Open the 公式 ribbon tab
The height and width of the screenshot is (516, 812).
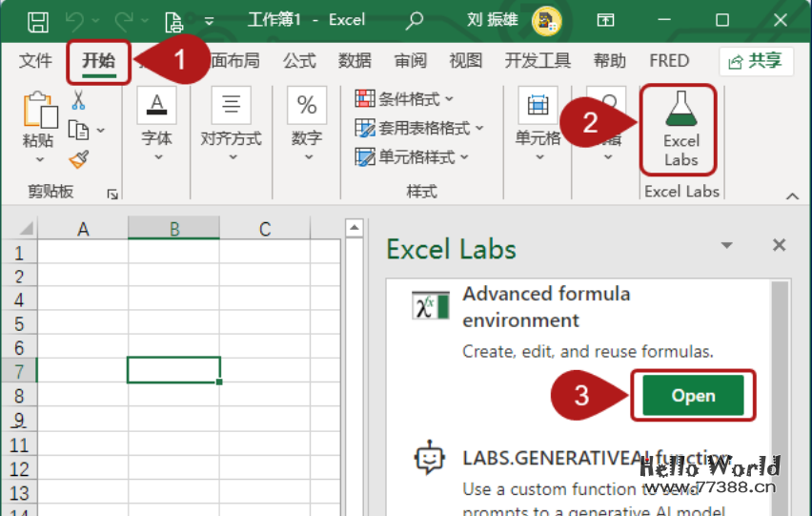click(x=299, y=61)
